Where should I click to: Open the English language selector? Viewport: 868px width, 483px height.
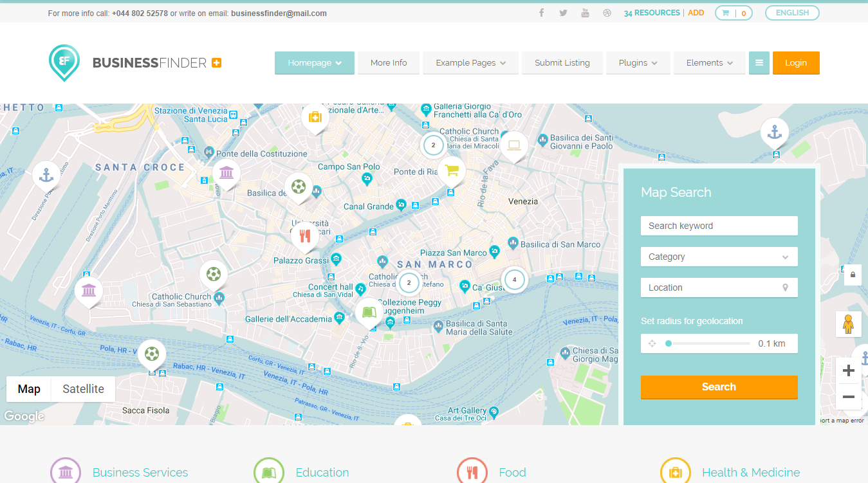coord(792,13)
